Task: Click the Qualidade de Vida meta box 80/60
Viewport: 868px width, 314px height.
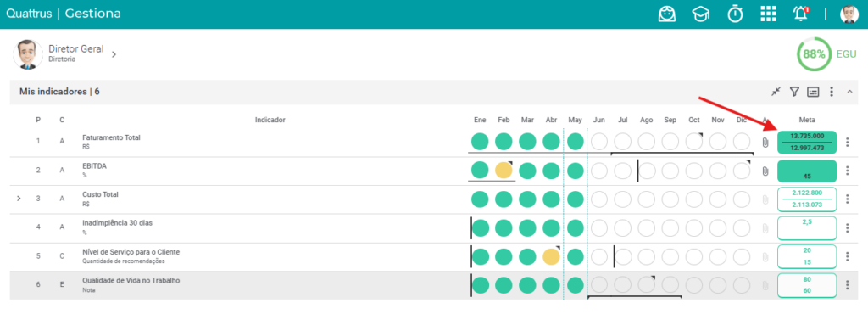Action: click(807, 285)
